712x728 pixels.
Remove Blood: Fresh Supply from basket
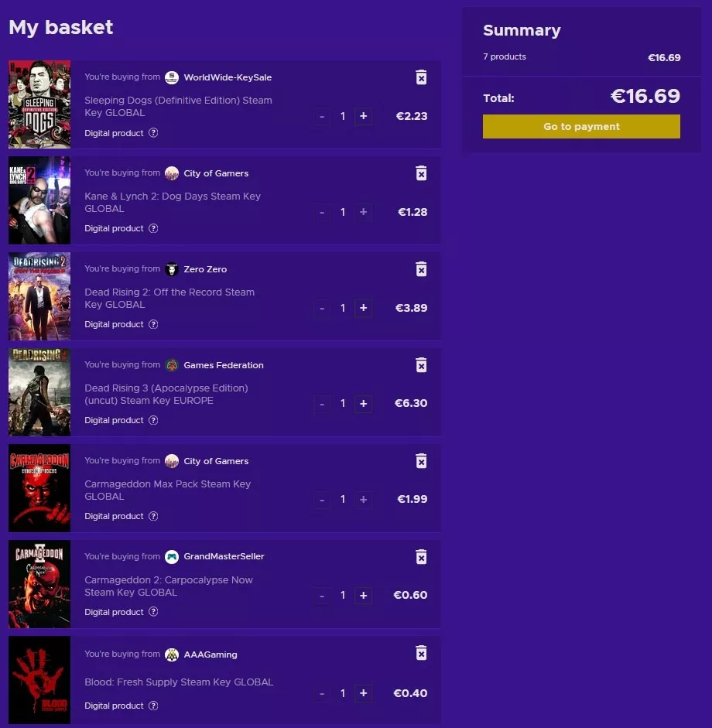[x=421, y=653]
